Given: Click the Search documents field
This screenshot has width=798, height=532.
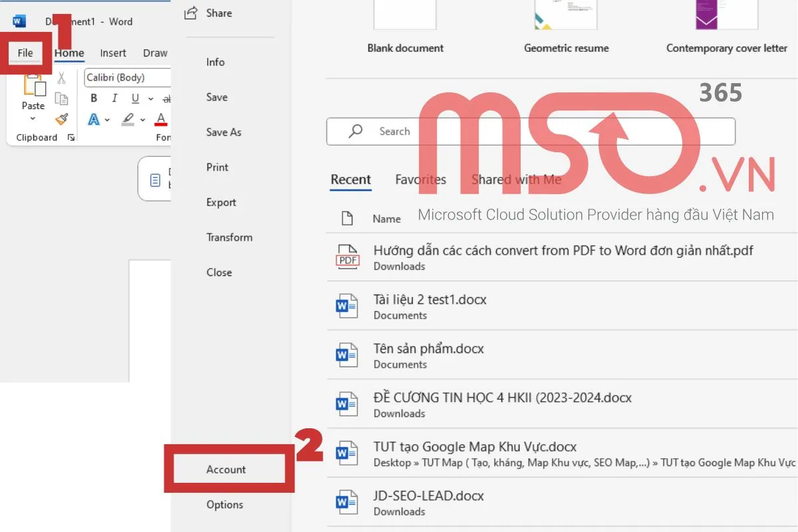Looking at the screenshot, I should click(x=531, y=132).
